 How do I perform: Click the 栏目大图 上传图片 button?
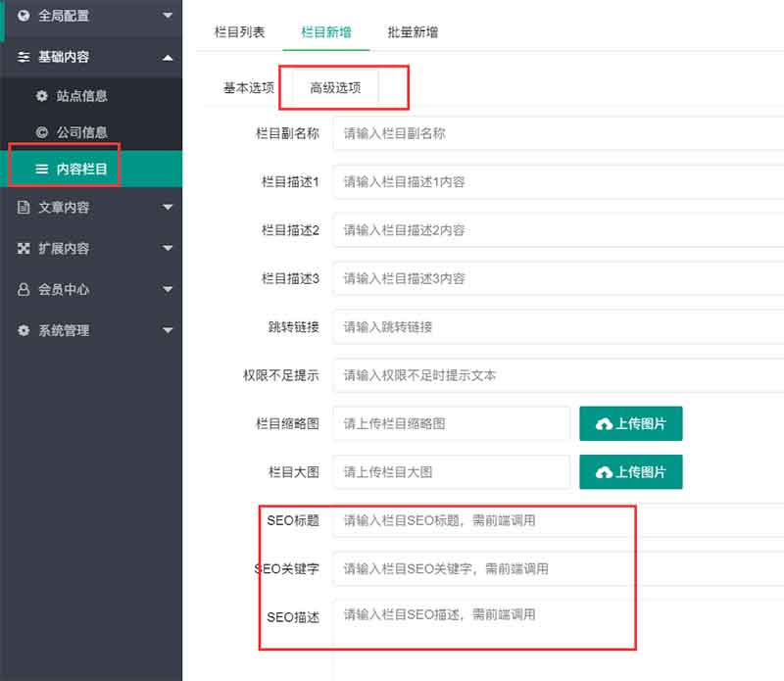click(x=631, y=471)
